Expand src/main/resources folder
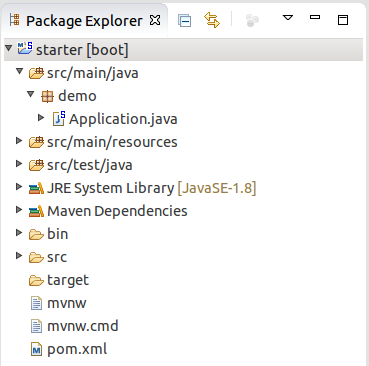369x366 pixels. click(19, 141)
